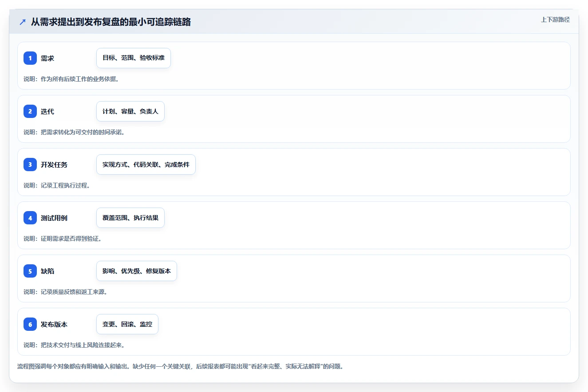Click the number 5 badge for 缺陷
Image resolution: width=588 pixels, height=392 pixels.
tap(30, 271)
